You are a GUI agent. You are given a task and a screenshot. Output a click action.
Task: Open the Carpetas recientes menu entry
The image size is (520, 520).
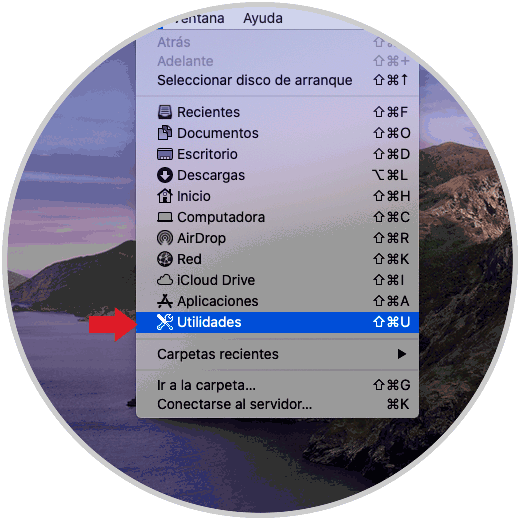point(277,354)
